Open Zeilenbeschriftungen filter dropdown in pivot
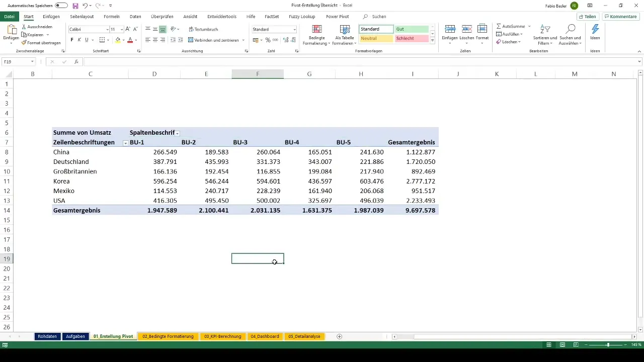Screen dimensions: 644x362 pos(125,143)
